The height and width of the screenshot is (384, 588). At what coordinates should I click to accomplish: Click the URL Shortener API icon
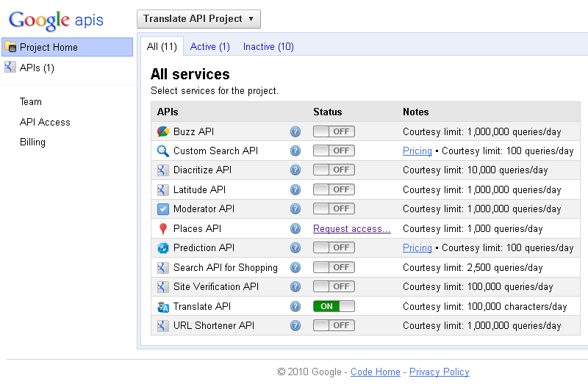[162, 325]
